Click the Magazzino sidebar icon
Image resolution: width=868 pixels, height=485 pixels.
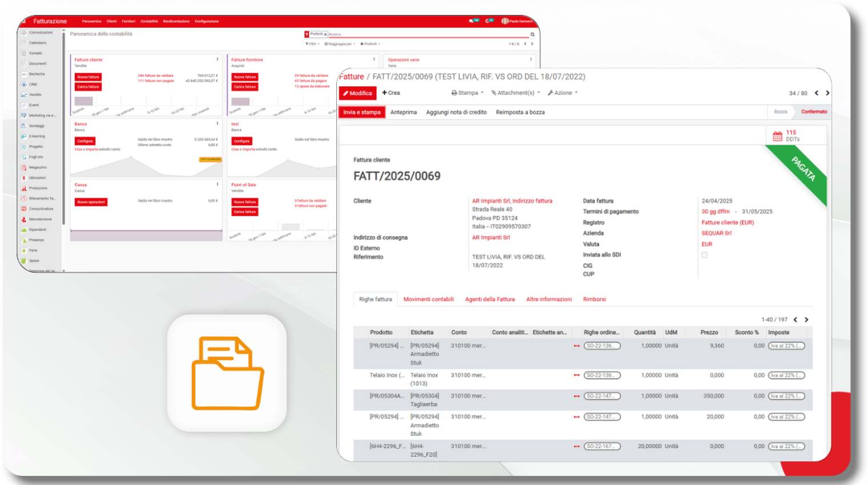point(24,167)
